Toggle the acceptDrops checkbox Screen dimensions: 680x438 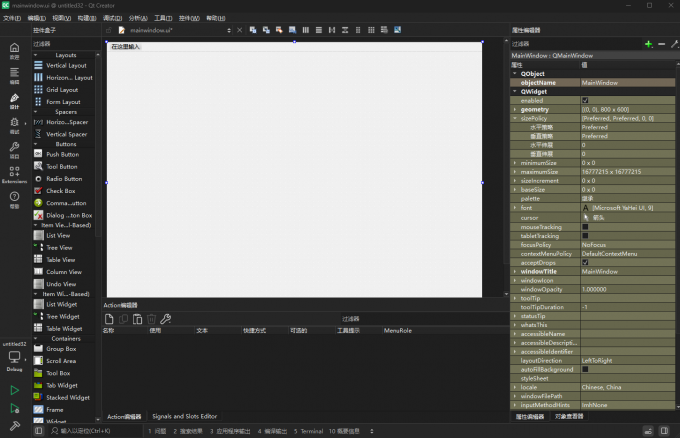pyautogui.click(x=585, y=263)
